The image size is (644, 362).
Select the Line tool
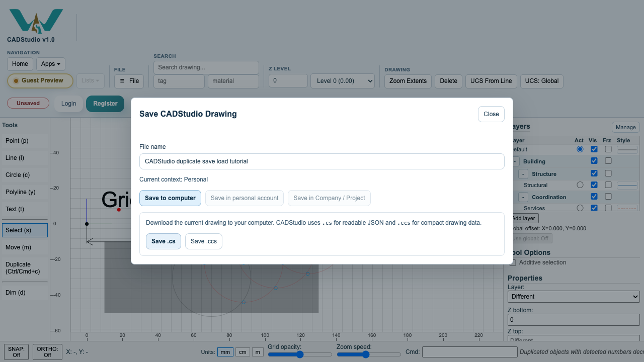click(25, 158)
